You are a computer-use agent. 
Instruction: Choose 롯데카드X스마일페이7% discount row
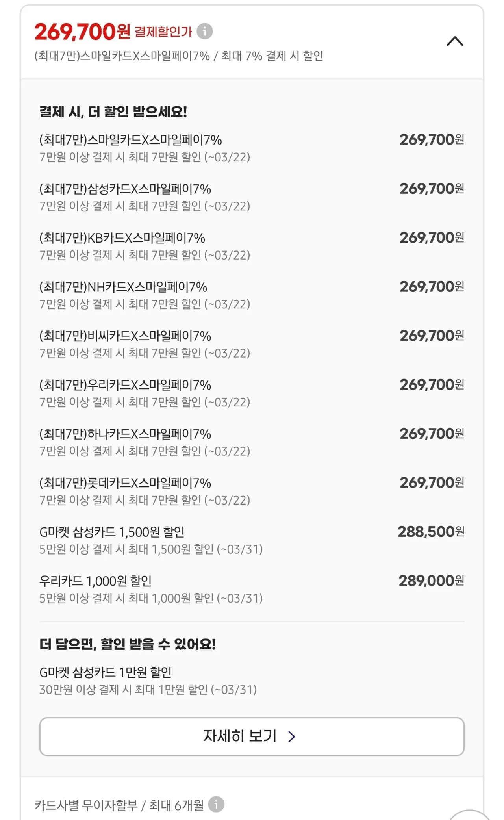125,483
